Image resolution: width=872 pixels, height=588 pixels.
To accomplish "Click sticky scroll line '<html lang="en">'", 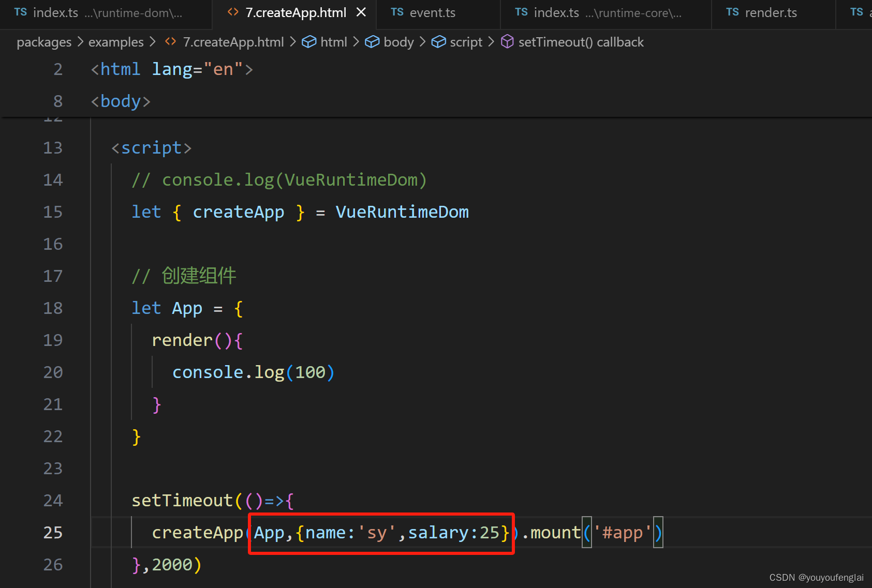I will [172, 69].
